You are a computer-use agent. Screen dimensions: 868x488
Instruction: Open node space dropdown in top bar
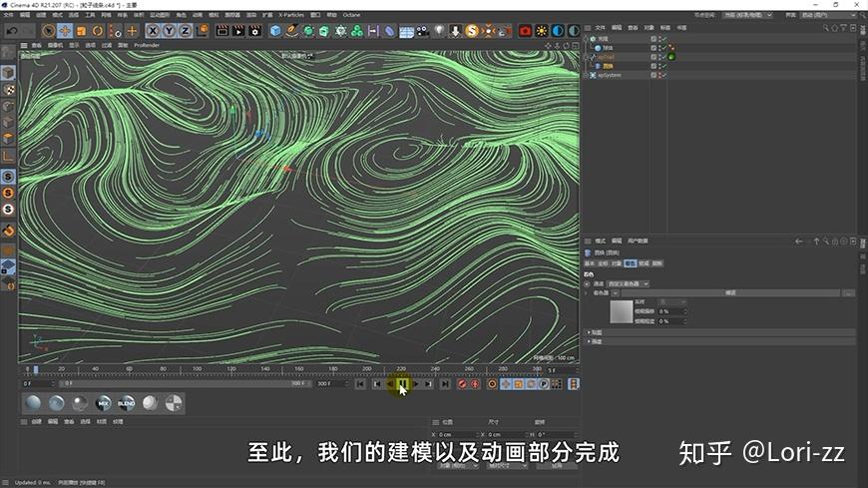tap(747, 15)
